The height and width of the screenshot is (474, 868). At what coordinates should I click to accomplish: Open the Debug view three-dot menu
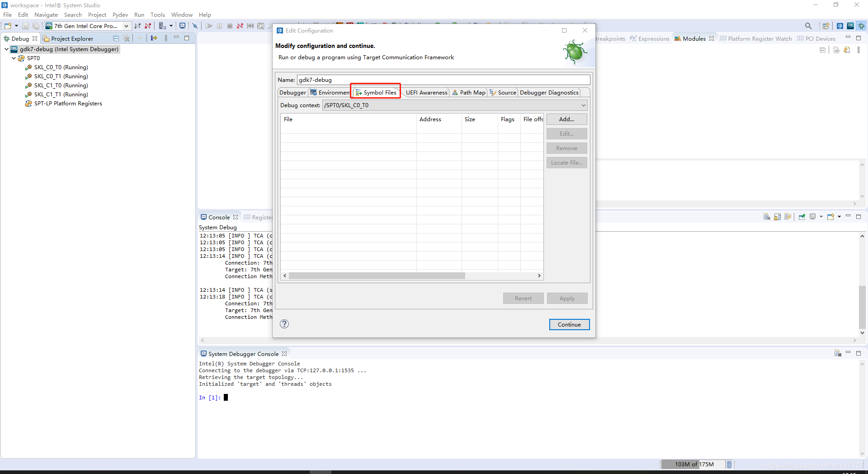pos(166,38)
